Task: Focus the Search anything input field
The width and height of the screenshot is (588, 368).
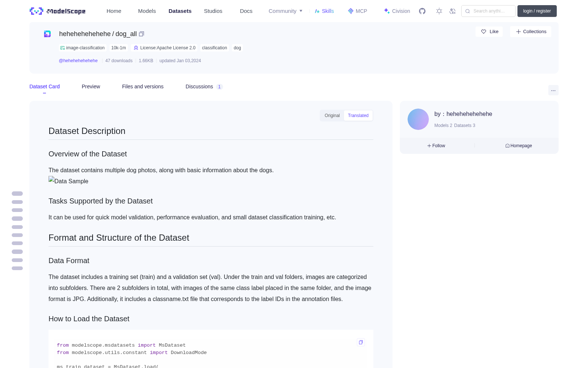Action: point(488,11)
